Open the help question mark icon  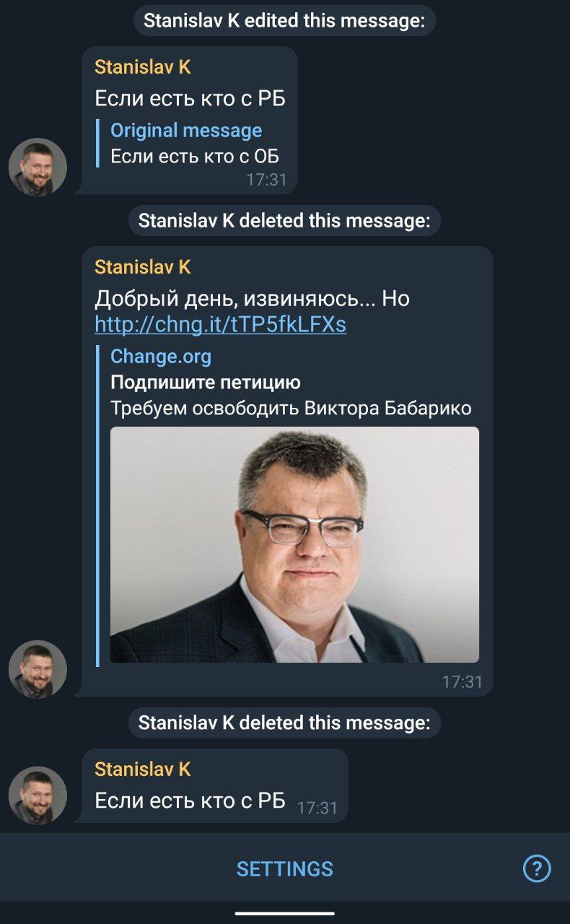[x=537, y=868]
